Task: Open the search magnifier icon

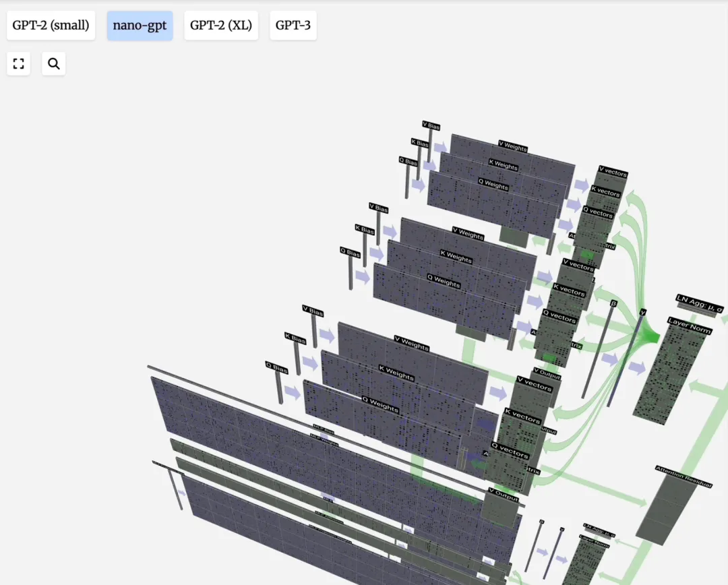Action: pos(54,64)
